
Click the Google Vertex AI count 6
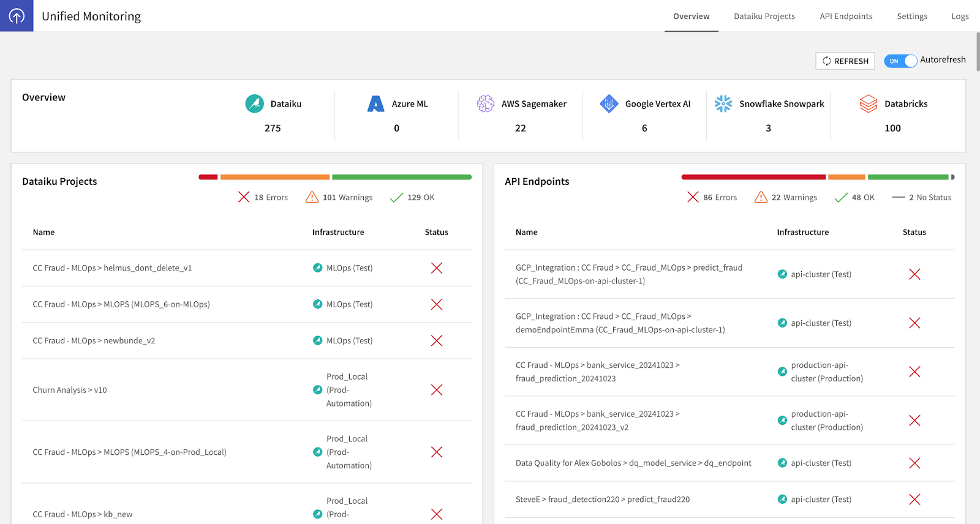coord(644,128)
